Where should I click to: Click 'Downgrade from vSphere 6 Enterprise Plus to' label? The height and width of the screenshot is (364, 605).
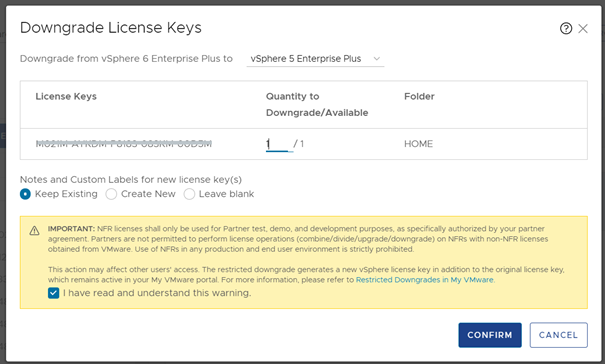(126, 59)
